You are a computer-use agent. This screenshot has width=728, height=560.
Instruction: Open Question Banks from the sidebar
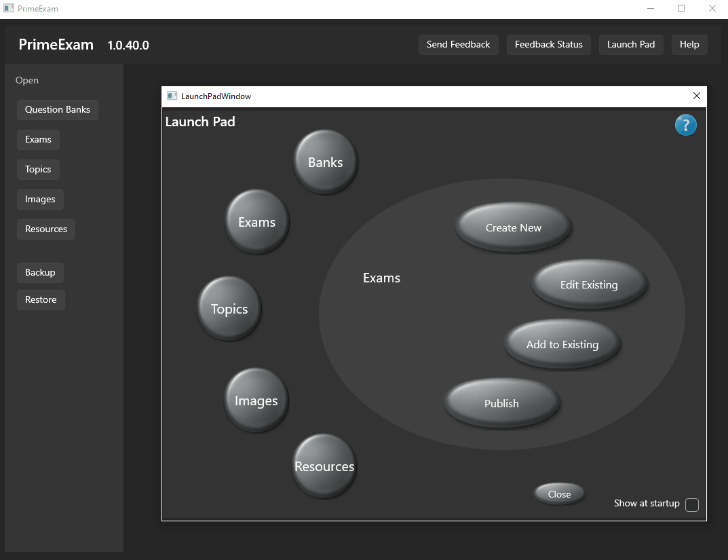click(x=58, y=109)
